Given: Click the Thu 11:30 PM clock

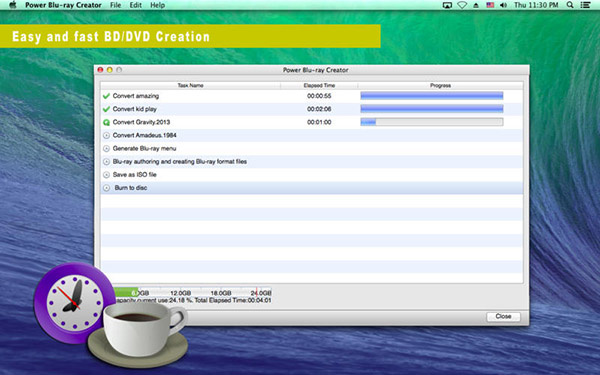Looking at the screenshot, I should pos(536,5).
